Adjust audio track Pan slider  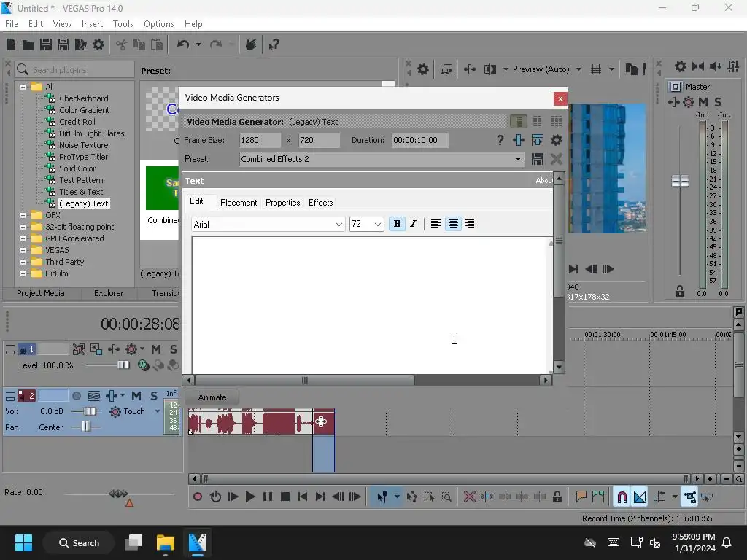[85, 427]
